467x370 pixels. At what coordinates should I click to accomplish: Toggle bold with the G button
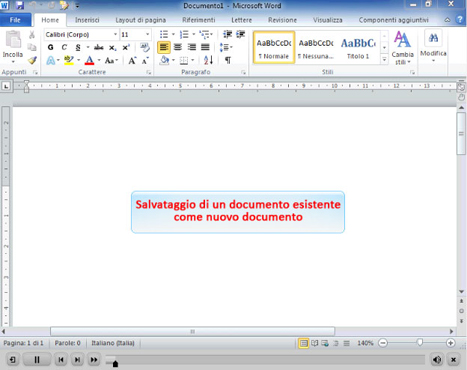click(x=51, y=47)
